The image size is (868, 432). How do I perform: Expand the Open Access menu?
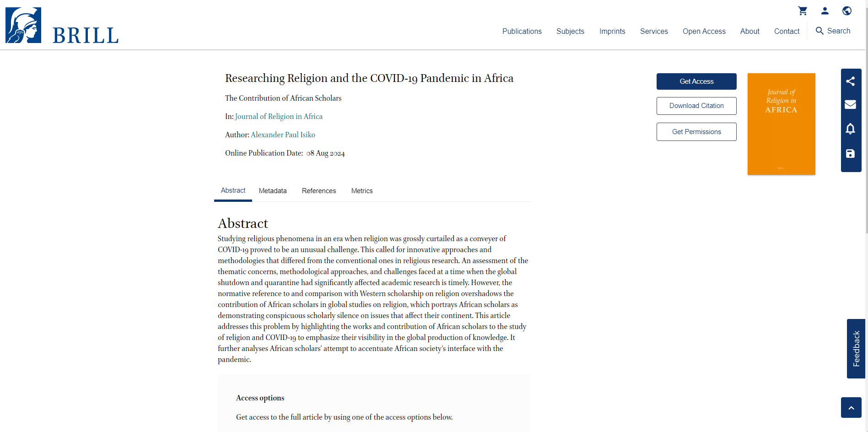pyautogui.click(x=704, y=31)
